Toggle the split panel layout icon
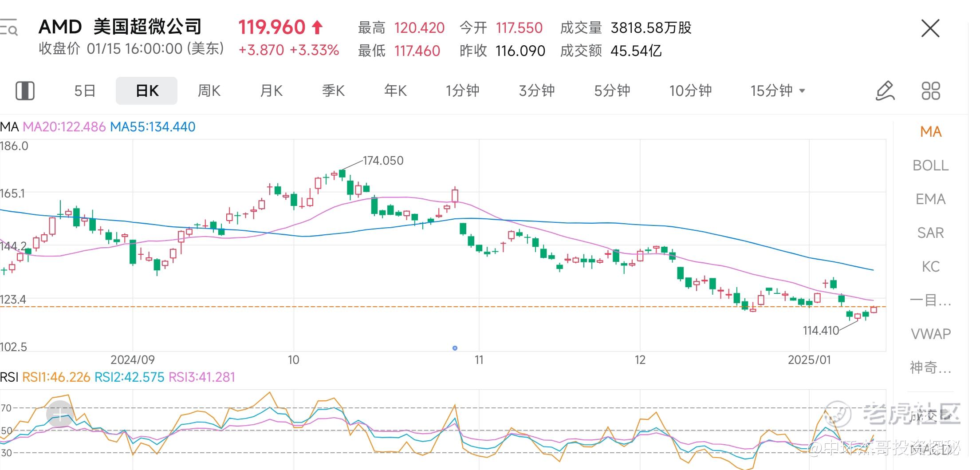This screenshot has height=470, width=980. [x=25, y=91]
